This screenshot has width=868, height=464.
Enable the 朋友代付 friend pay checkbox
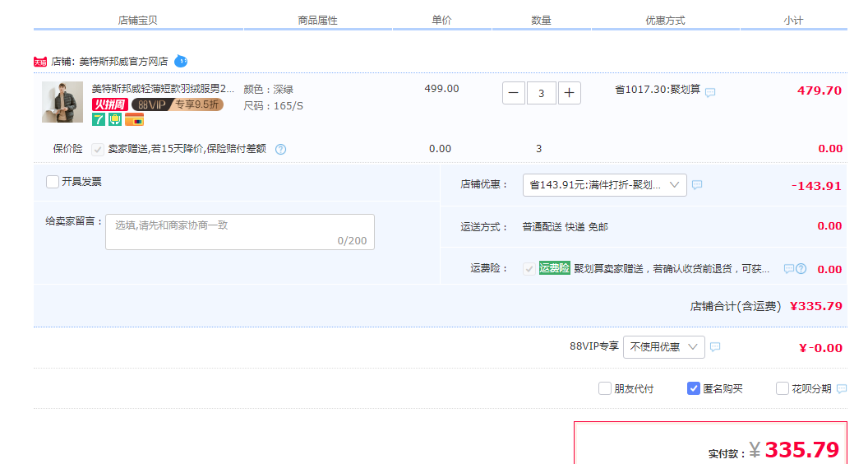coord(604,388)
